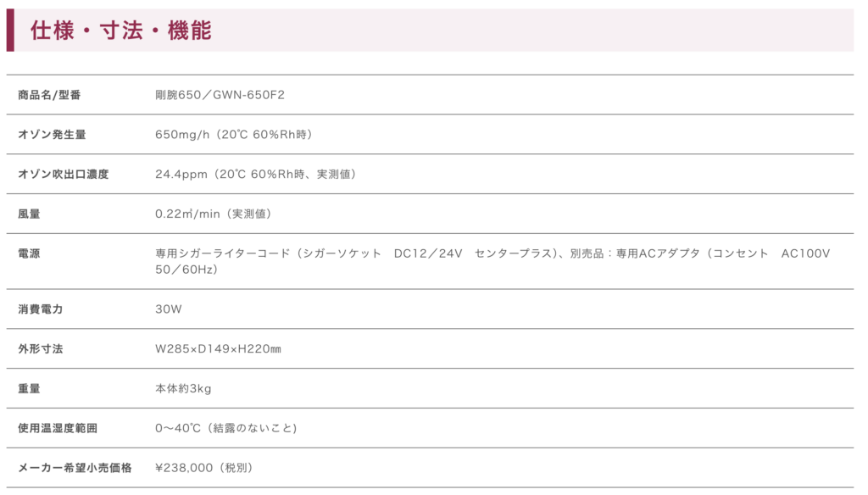Click the オゾン吹出口濃度 row label

[x=63, y=175]
